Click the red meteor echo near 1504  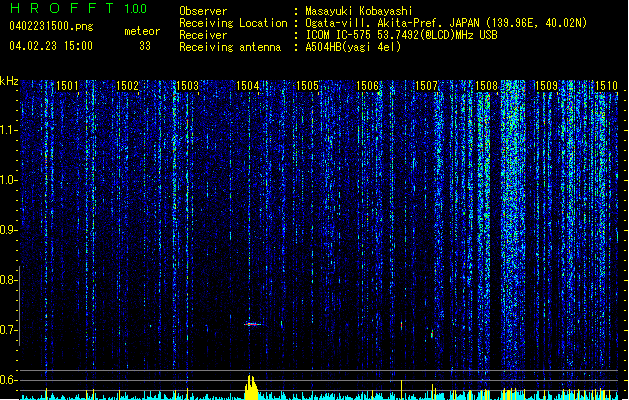click(252, 324)
